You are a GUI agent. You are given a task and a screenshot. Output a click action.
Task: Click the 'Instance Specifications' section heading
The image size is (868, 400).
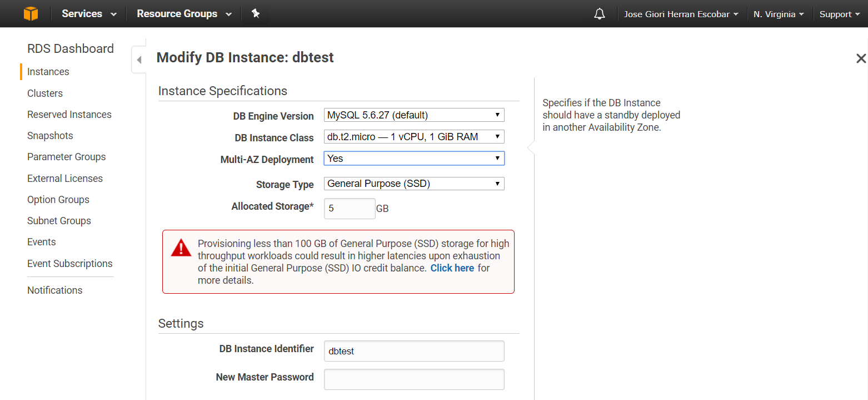(x=223, y=91)
